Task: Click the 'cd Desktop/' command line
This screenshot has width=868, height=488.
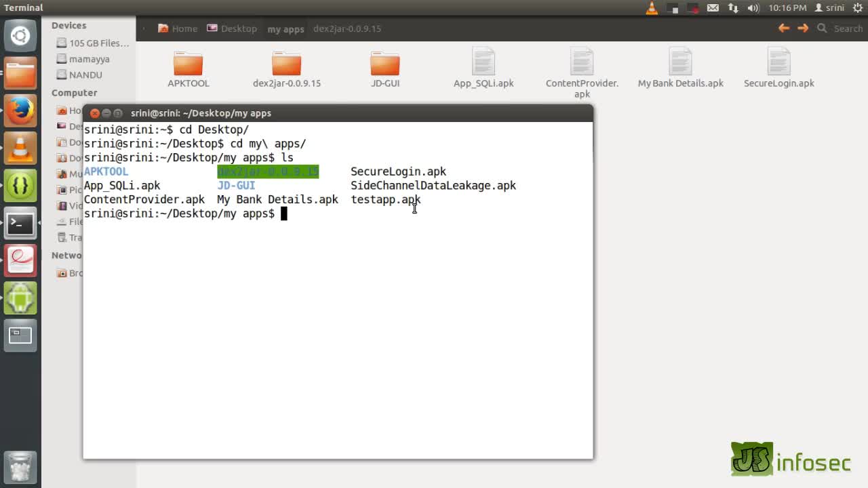Action: point(166,129)
